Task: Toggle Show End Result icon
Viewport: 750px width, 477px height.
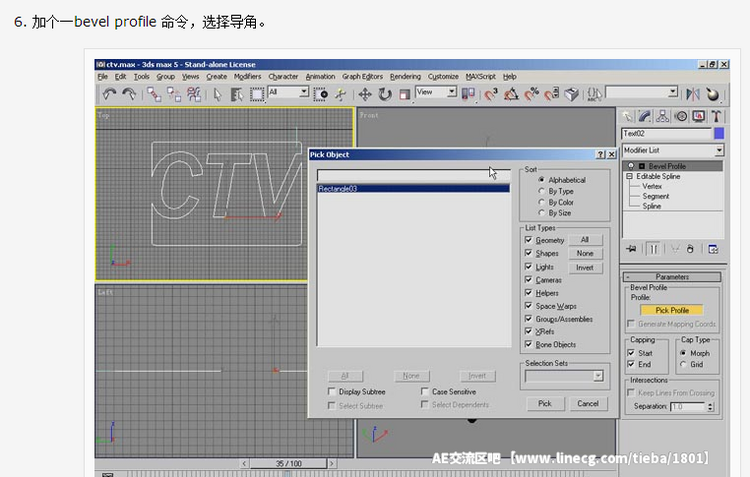Action: 653,249
